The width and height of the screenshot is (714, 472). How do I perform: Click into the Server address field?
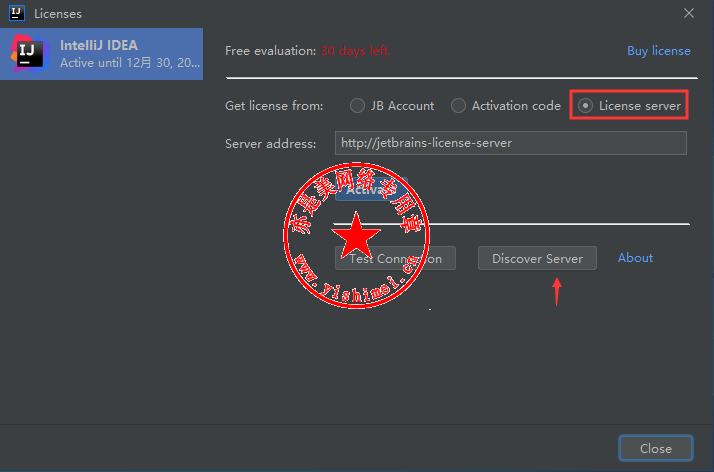pyautogui.click(x=510, y=143)
